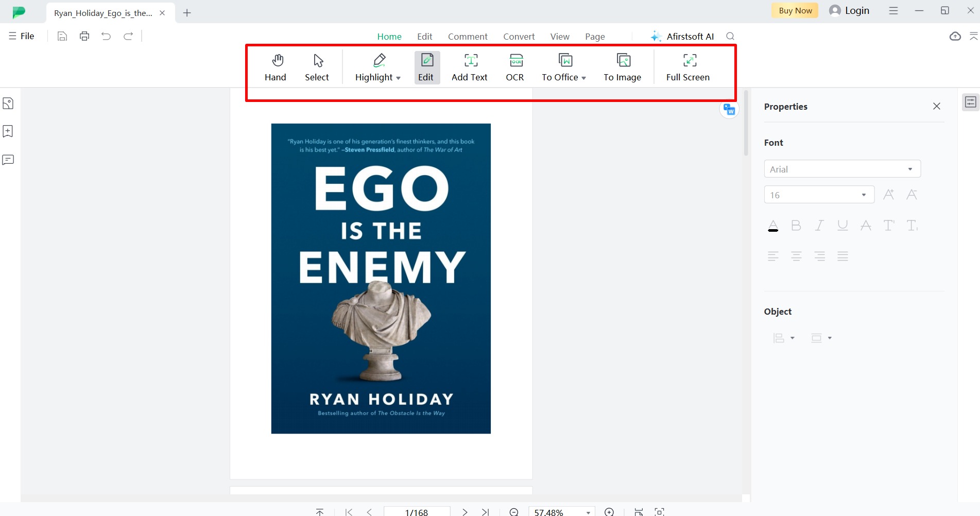Toggle Strikethrough formatting
Viewport: 980px width, 516px height.
pos(866,226)
